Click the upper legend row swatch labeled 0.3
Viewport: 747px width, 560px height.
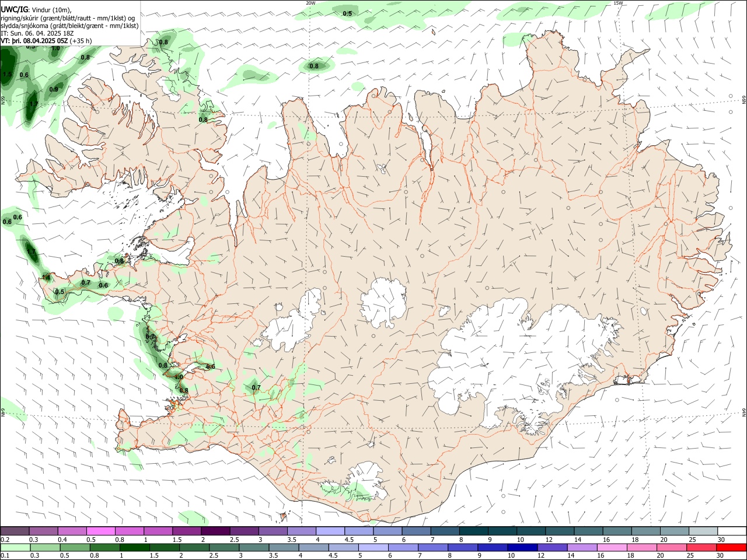click(x=43, y=531)
